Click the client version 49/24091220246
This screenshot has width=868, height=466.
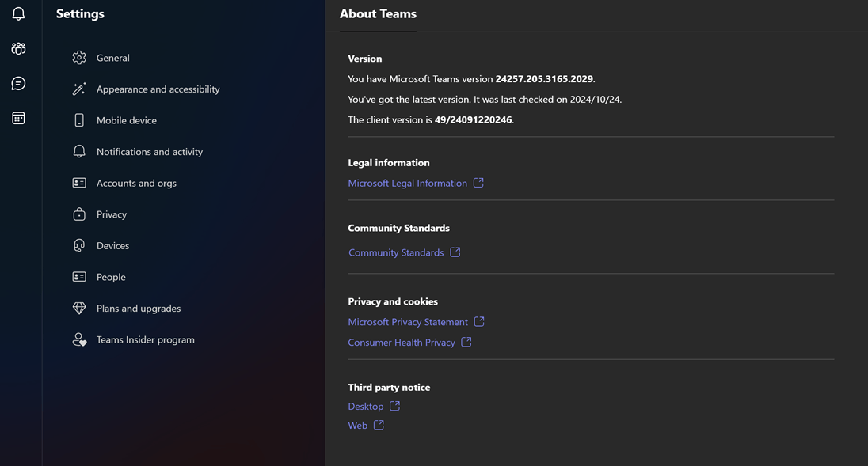[x=474, y=119]
